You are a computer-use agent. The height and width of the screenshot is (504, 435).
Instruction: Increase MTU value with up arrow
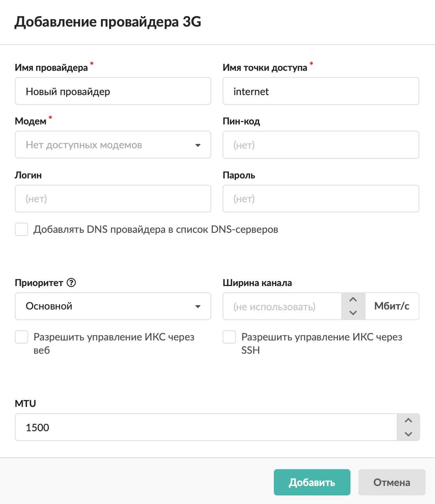pyautogui.click(x=408, y=421)
